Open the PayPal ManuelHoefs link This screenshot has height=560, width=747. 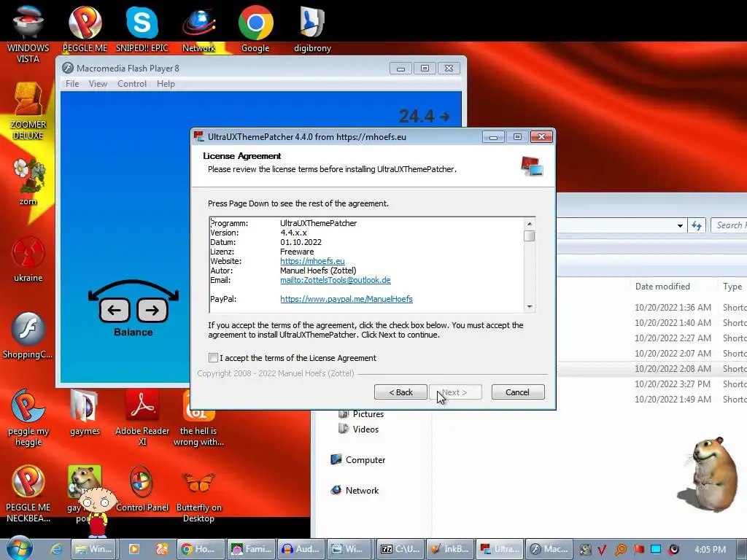(347, 299)
